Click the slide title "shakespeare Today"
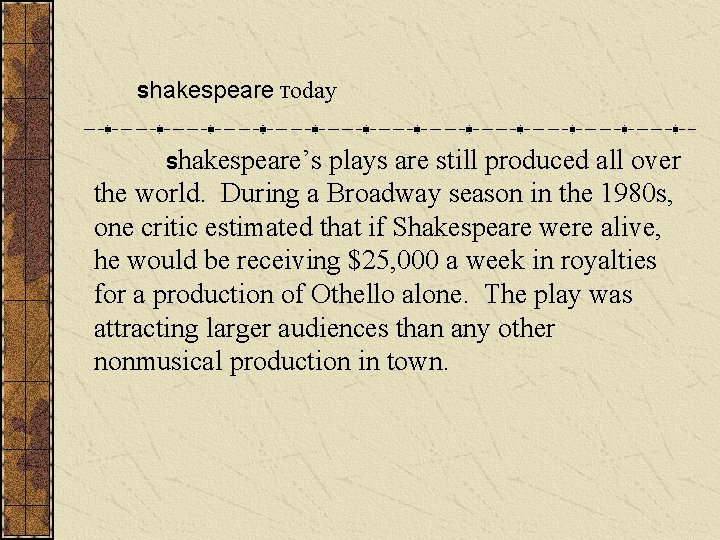The width and height of the screenshot is (720, 540). [236, 91]
